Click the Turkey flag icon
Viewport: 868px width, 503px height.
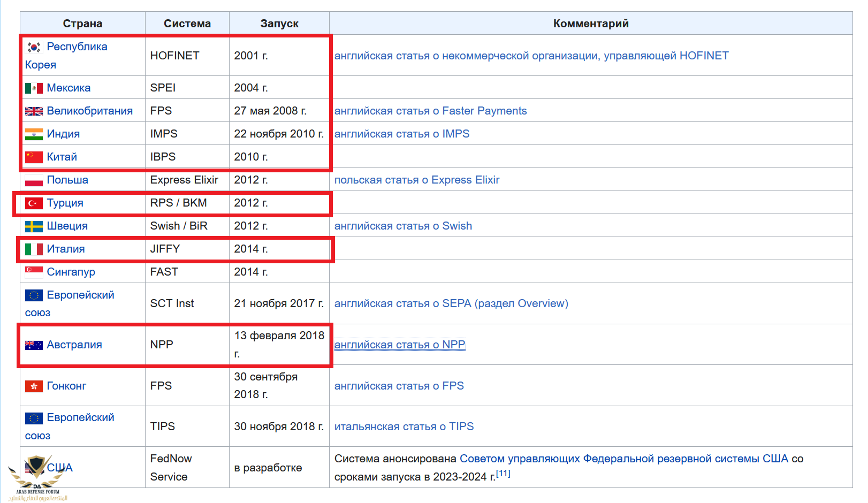pos(34,203)
